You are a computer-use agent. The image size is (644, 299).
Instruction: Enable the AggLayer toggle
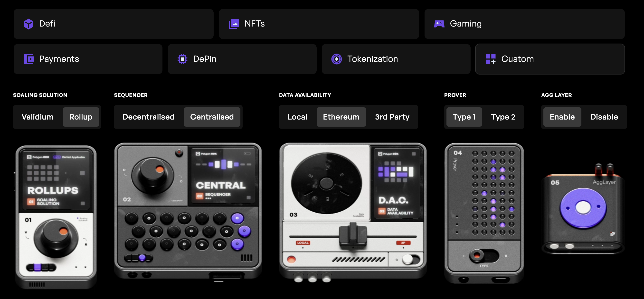click(562, 117)
